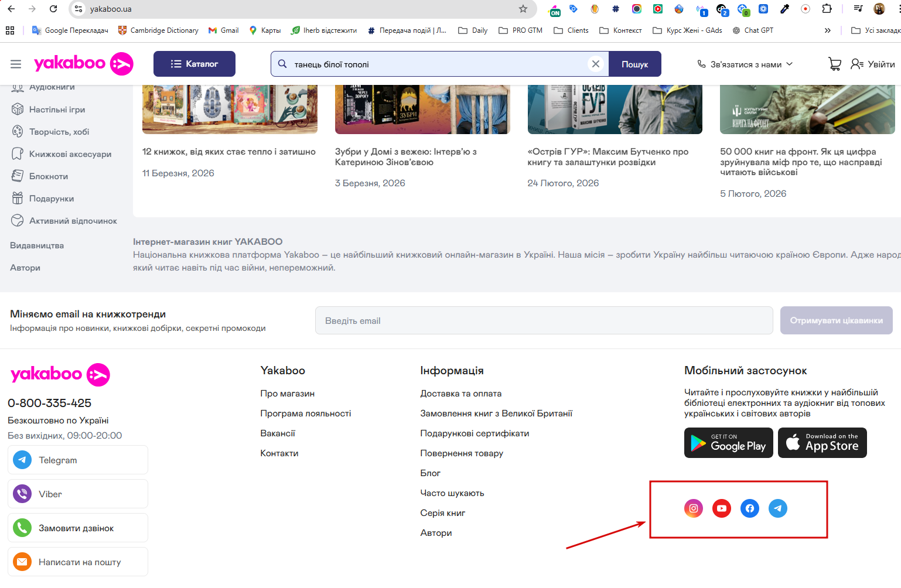Open the Часто шукають footer link
901x588 pixels.
pos(452,493)
